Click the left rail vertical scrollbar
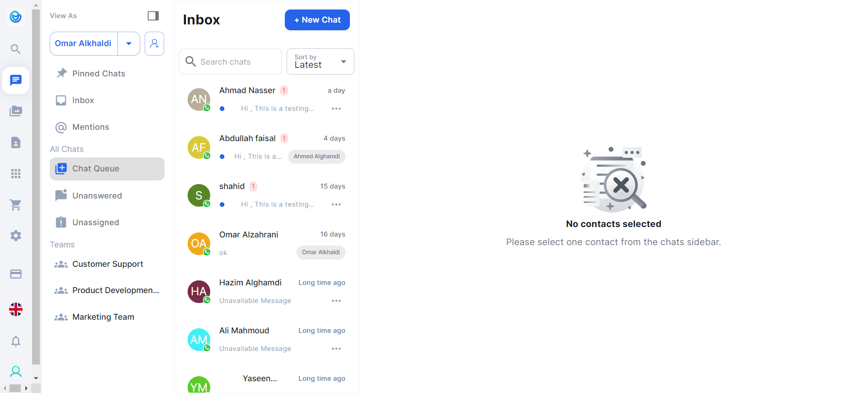 pyautogui.click(x=36, y=190)
